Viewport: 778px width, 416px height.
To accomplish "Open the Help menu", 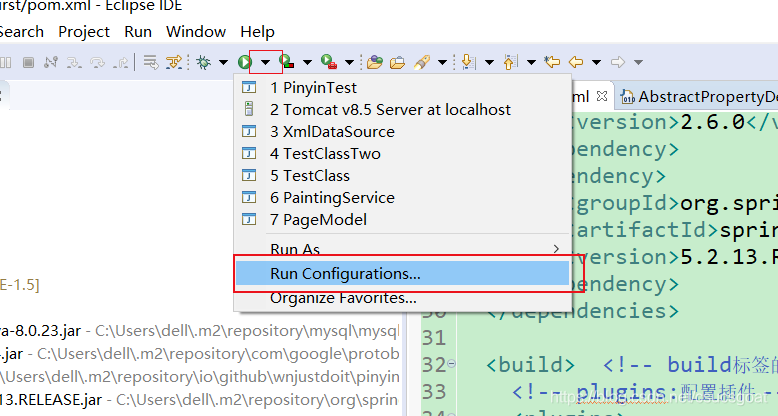I will 258,32.
